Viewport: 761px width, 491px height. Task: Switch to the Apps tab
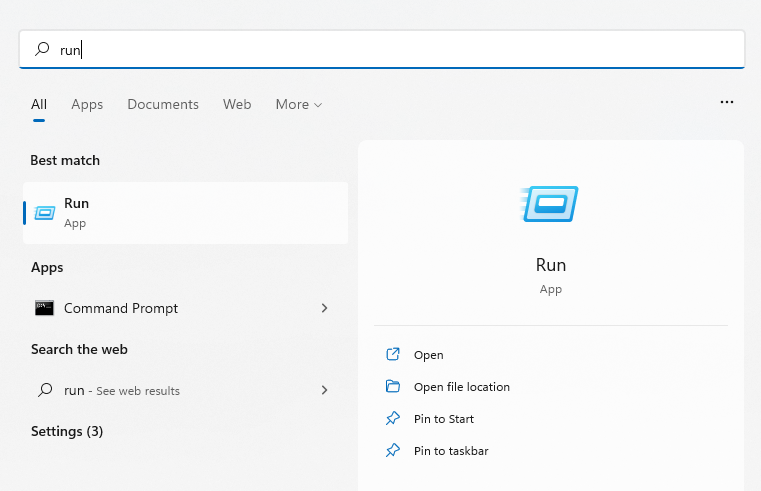87,104
